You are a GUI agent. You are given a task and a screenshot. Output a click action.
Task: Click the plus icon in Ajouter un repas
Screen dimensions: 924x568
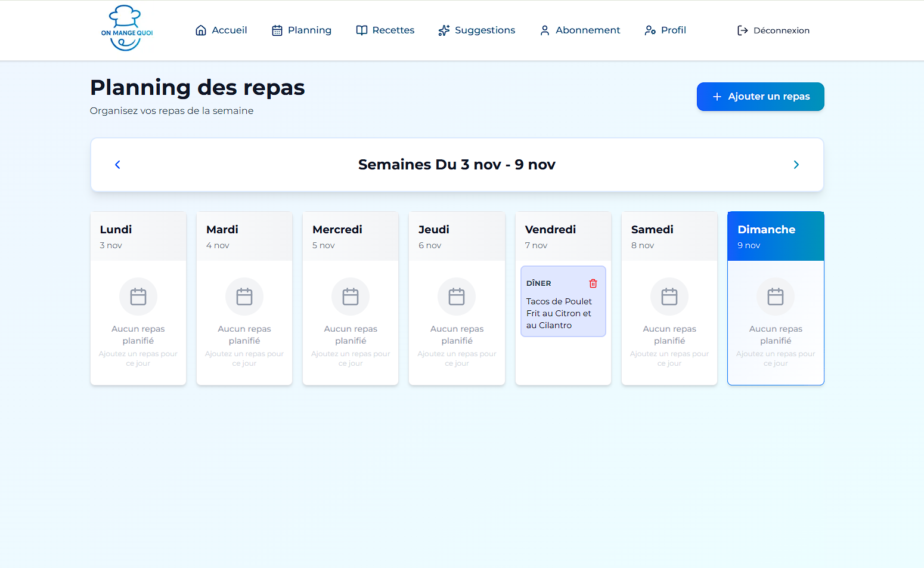717,97
